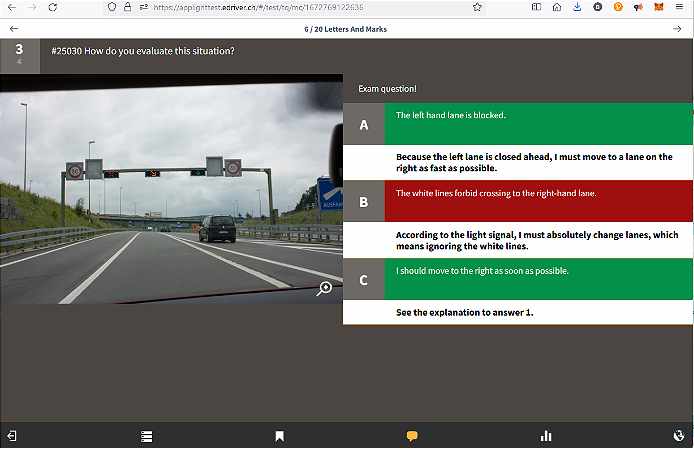The image size is (694, 449).
Task: Go to the next question with the right arrow
Action: pos(677,29)
